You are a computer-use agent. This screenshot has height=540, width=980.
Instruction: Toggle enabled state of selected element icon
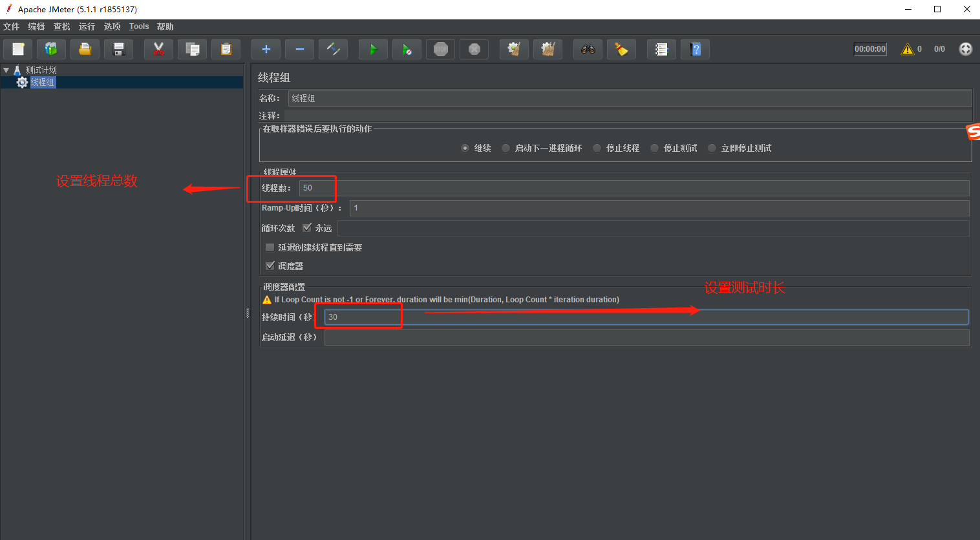pyautogui.click(x=333, y=49)
